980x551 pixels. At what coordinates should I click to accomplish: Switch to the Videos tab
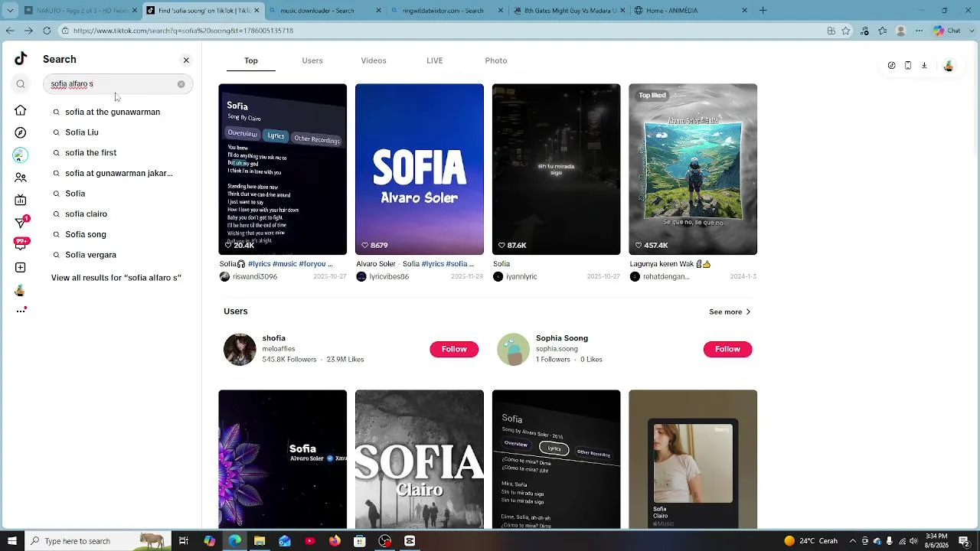pos(374,60)
